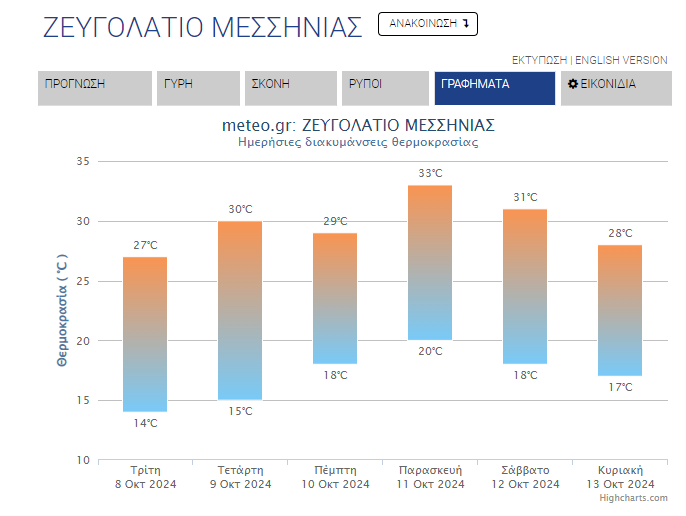Click the Πέμπτη 10 Οκτ 2024 axis label
This screenshot has width=686, height=516.
(x=335, y=477)
